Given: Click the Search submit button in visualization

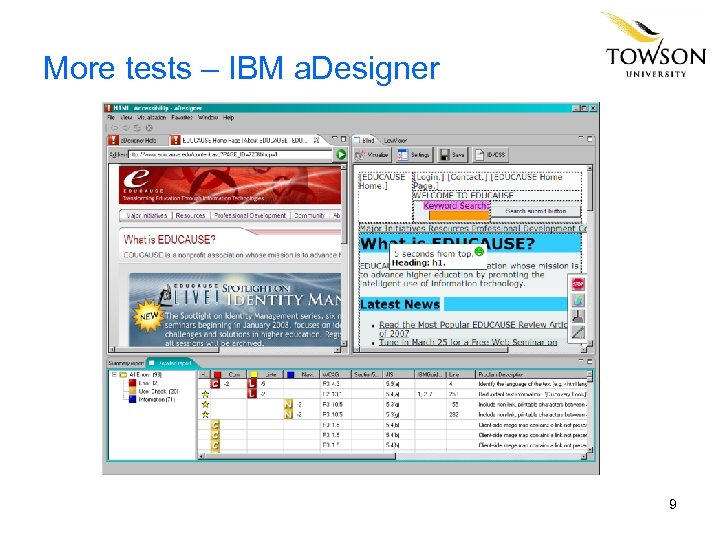Looking at the screenshot, I should click(535, 211).
